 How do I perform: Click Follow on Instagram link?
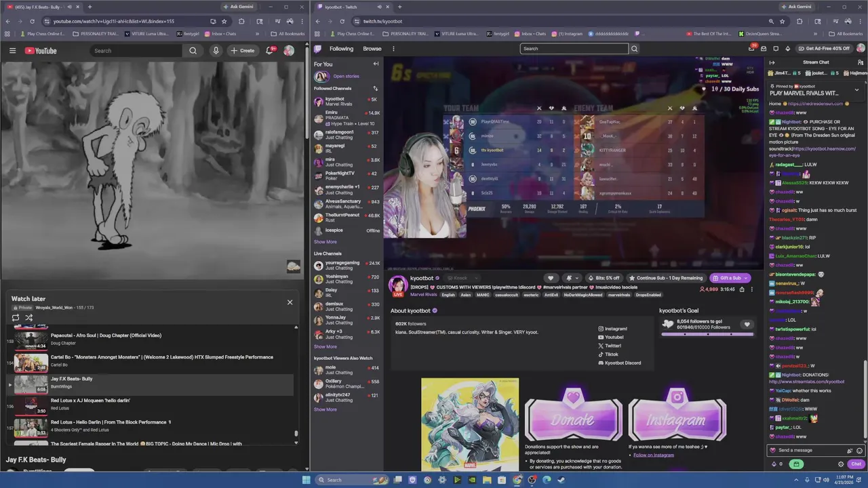[654, 455]
